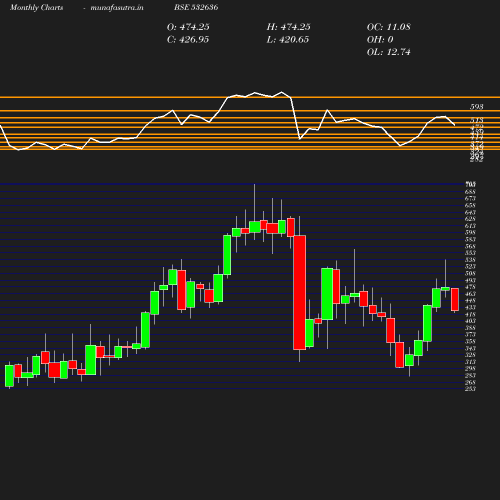Click the "538" price axis label
The width and height of the screenshot is (500, 500).
(470, 260)
